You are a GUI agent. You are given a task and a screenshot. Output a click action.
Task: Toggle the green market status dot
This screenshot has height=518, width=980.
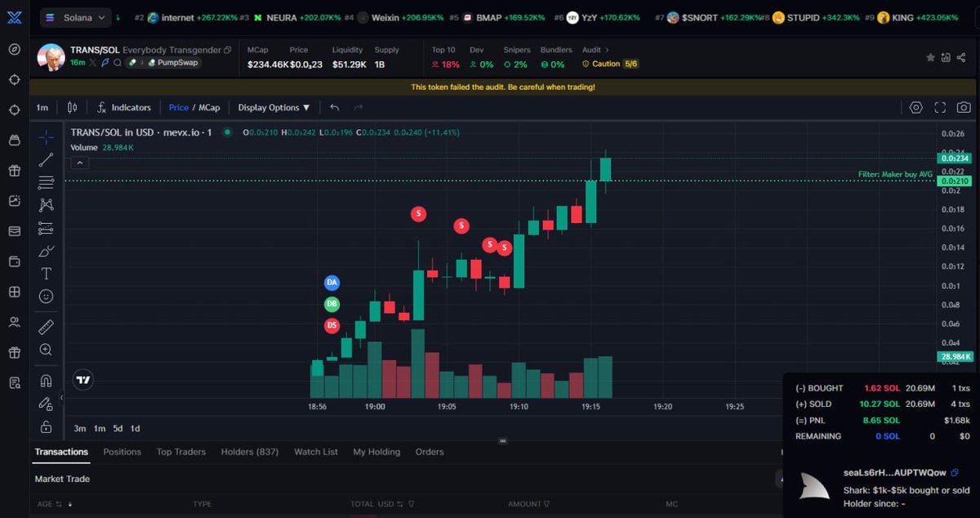click(227, 132)
